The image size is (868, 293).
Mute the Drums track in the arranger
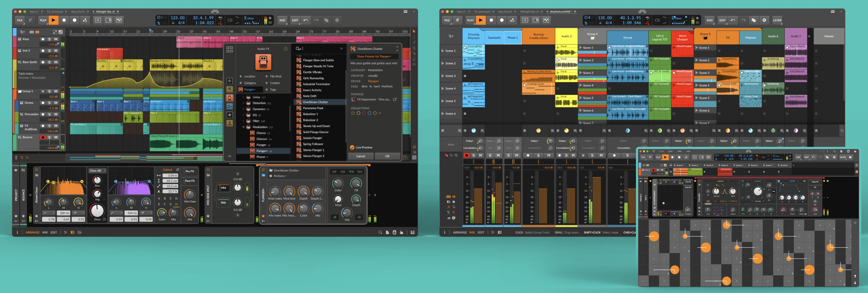pyautogui.click(x=56, y=103)
